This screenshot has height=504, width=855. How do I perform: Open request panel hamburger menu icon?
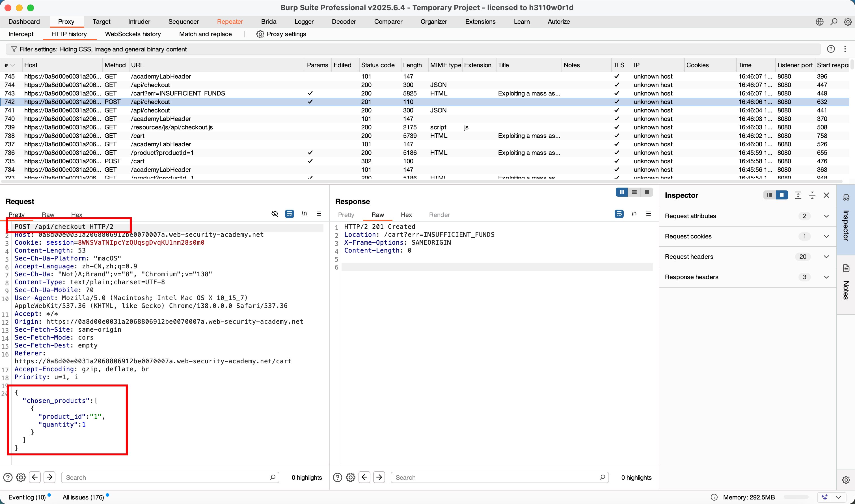coord(319,214)
